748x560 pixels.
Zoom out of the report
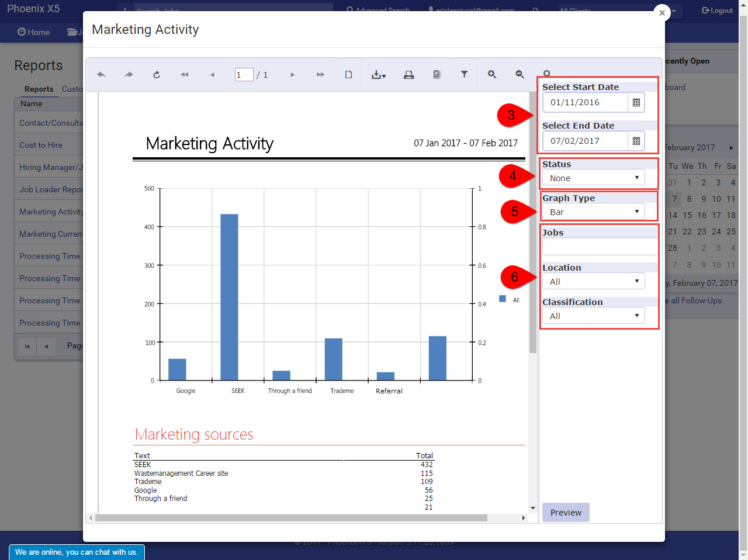pos(520,75)
